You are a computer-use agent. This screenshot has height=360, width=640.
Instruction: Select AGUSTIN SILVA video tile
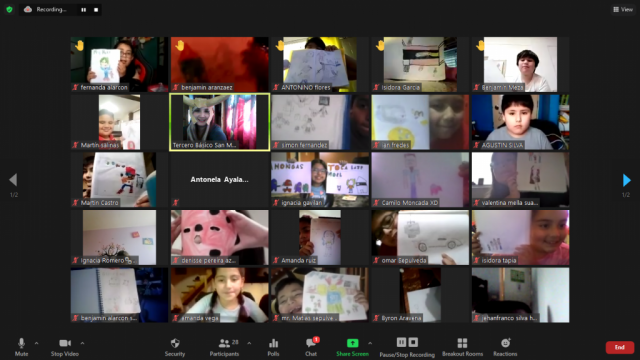520,122
